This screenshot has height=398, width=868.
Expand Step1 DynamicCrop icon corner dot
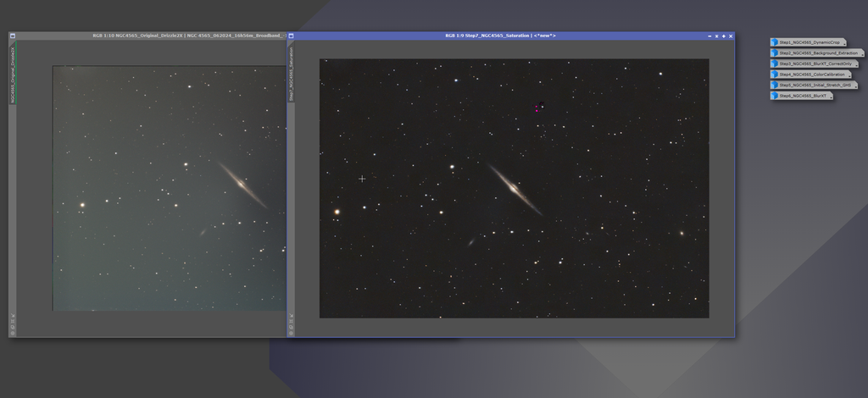pos(845,44)
